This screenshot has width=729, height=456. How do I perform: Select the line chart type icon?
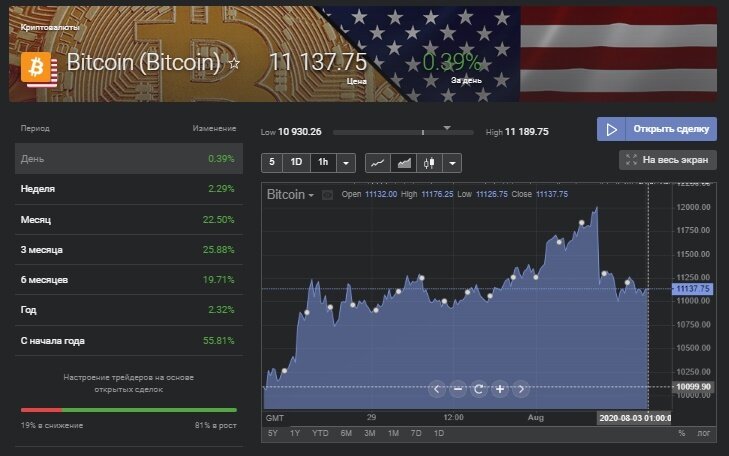(x=378, y=163)
